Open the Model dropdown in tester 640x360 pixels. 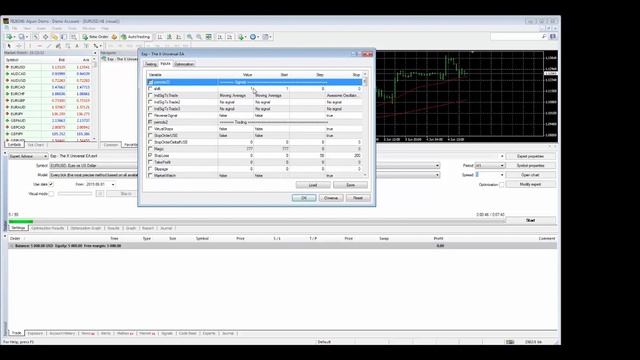(x=437, y=175)
